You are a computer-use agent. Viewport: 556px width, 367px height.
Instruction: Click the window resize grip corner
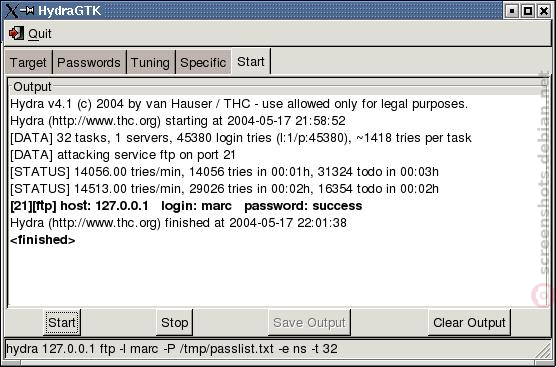click(542, 351)
